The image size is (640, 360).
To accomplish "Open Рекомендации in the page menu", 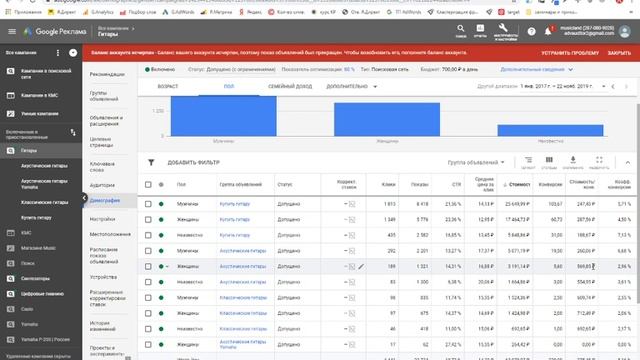I will pos(107,74).
